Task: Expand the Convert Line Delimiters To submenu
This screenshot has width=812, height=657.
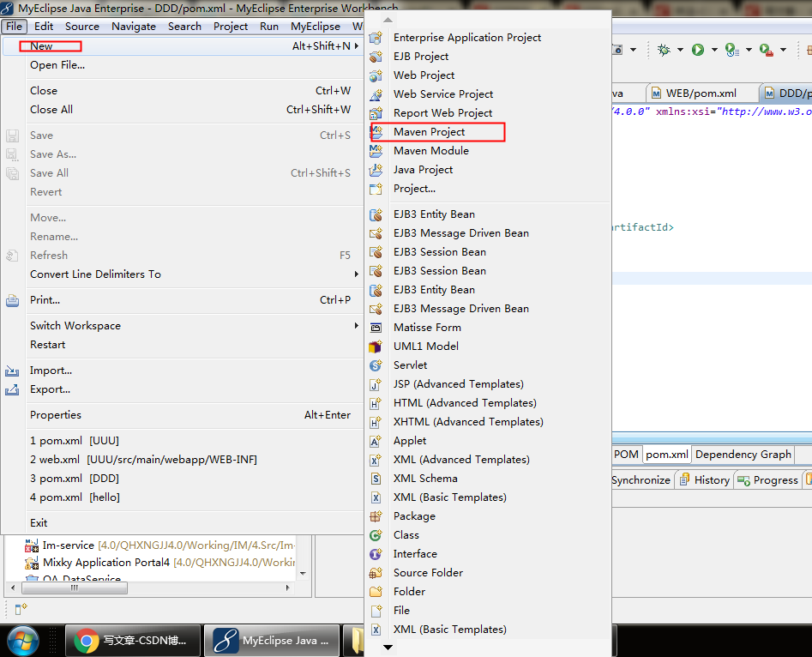Action: pyautogui.click(x=357, y=274)
